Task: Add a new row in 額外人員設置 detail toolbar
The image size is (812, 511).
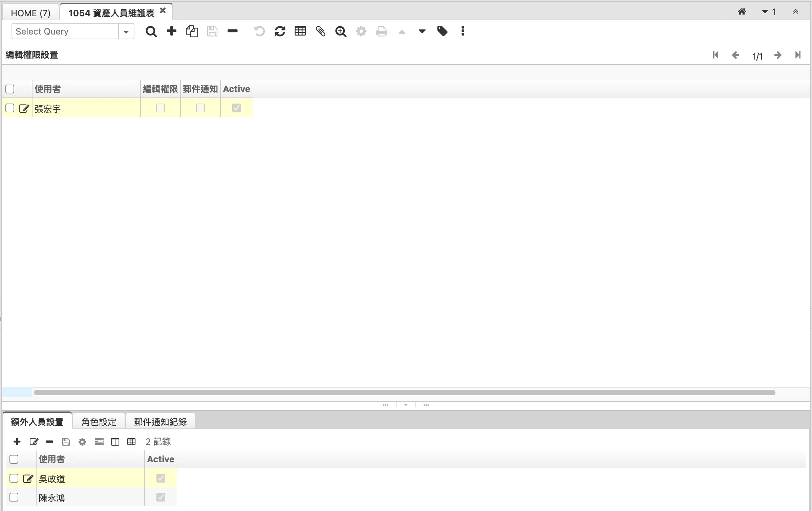Action: point(17,442)
